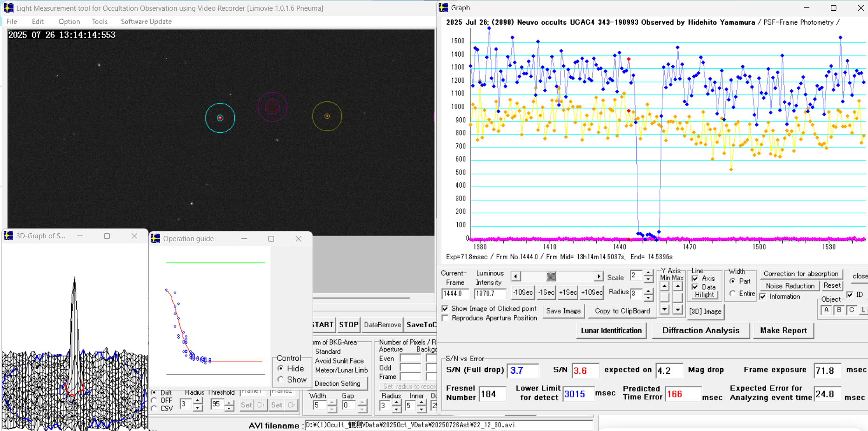Select object A button
This screenshot has height=431, width=868.
coord(826,310)
